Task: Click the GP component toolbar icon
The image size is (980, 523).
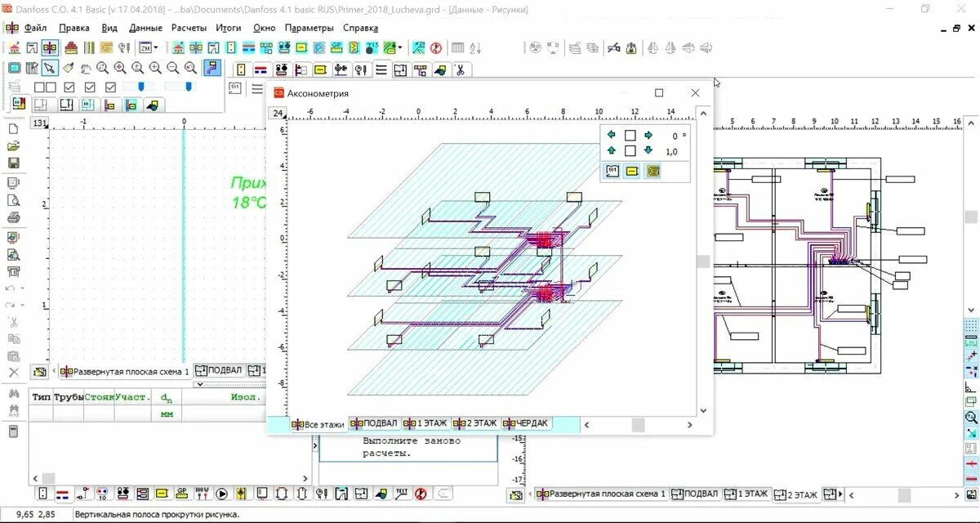Action: (336, 48)
